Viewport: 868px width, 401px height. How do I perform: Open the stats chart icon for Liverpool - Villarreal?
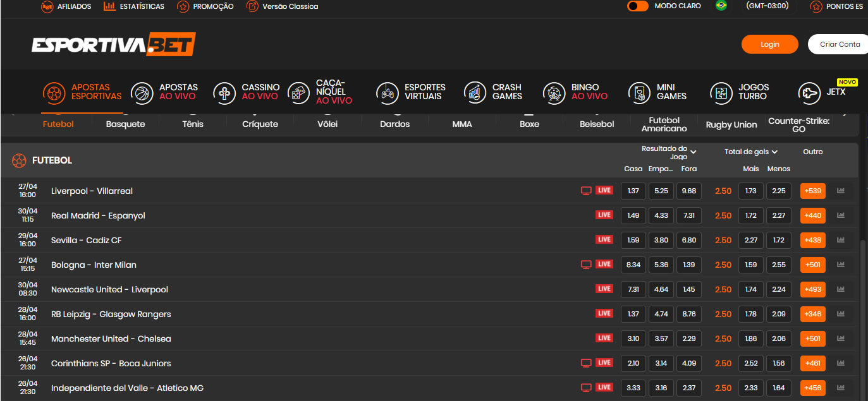point(841,190)
